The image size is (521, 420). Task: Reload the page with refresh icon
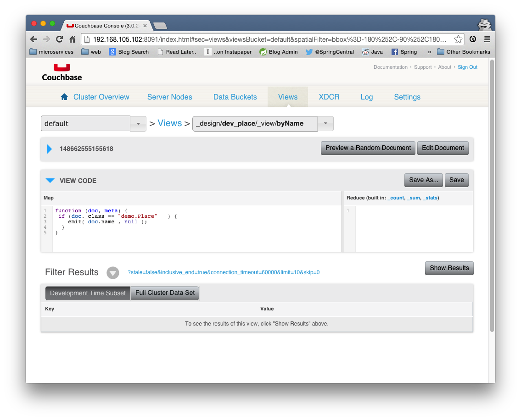click(60, 39)
